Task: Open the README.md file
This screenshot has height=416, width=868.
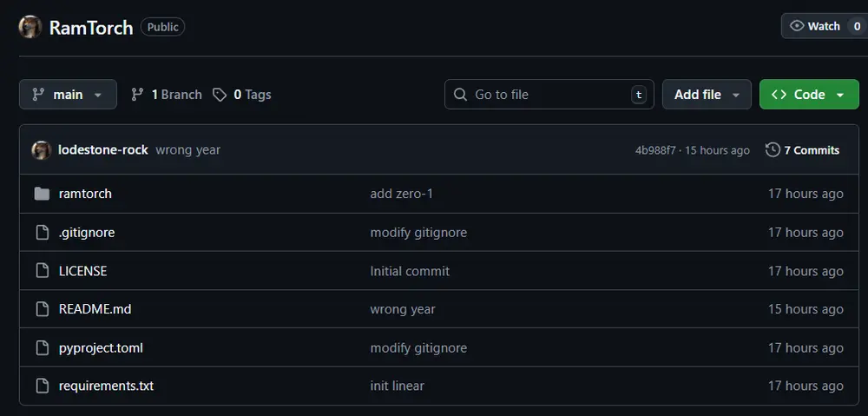Action: [x=95, y=309]
